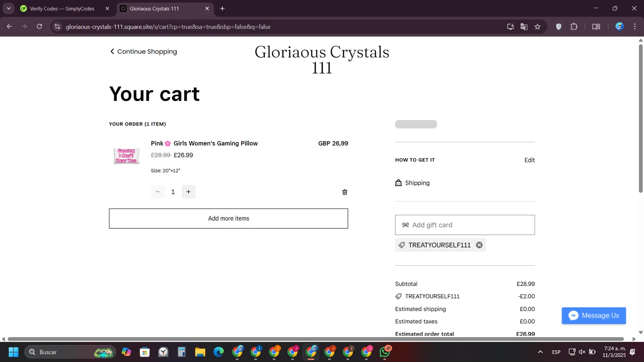This screenshot has width=644, height=362.
Task: Click the address bar URL
Action: click(x=168, y=27)
